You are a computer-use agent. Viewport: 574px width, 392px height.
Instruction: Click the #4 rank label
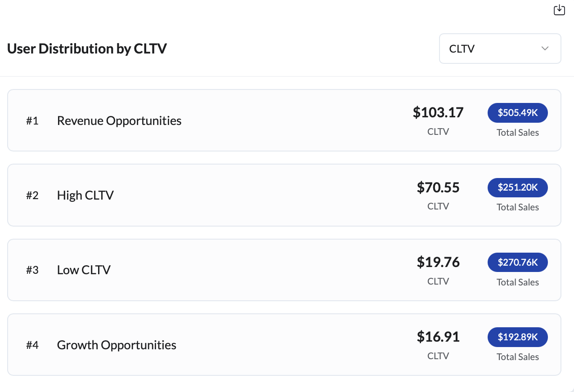point(32,345)
